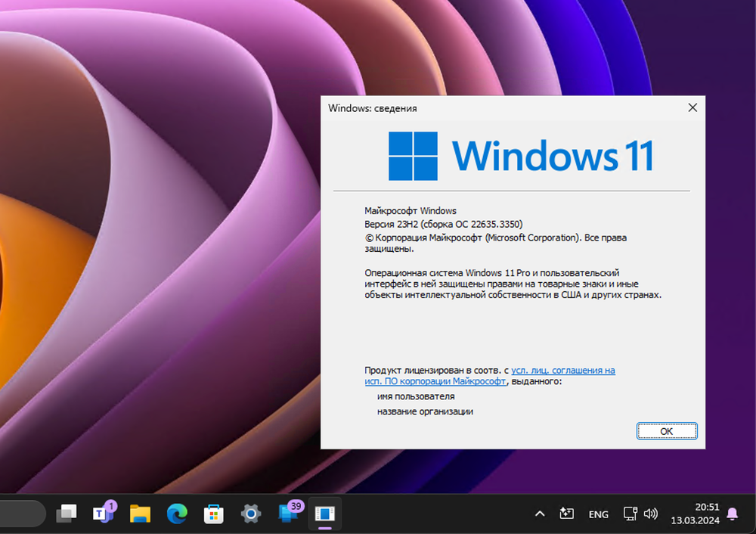Screen dimensions: 756x534
Task: Open Task View from the taskbar
Action: (x=66, y=514)
